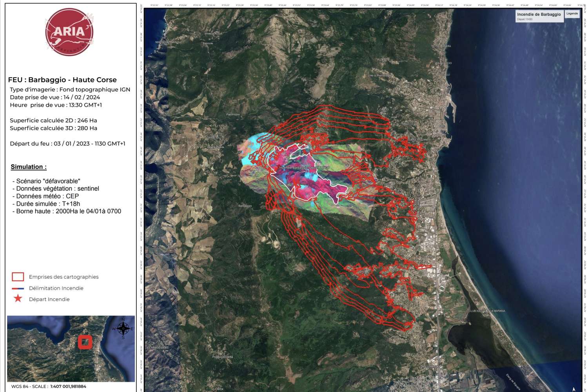The image size is (588, 392).
Task: Click Données météo : CEP
Action: [45, 196]
